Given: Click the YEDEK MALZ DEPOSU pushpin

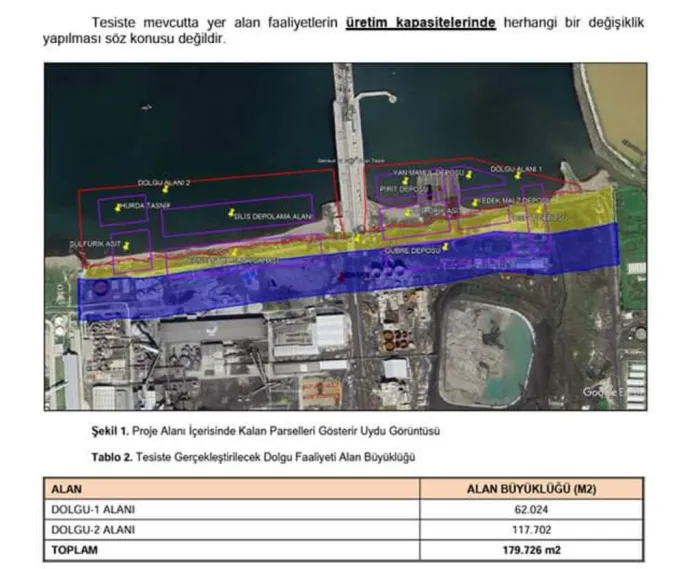Looking at the screenshot, I should (x=475, y=203).
